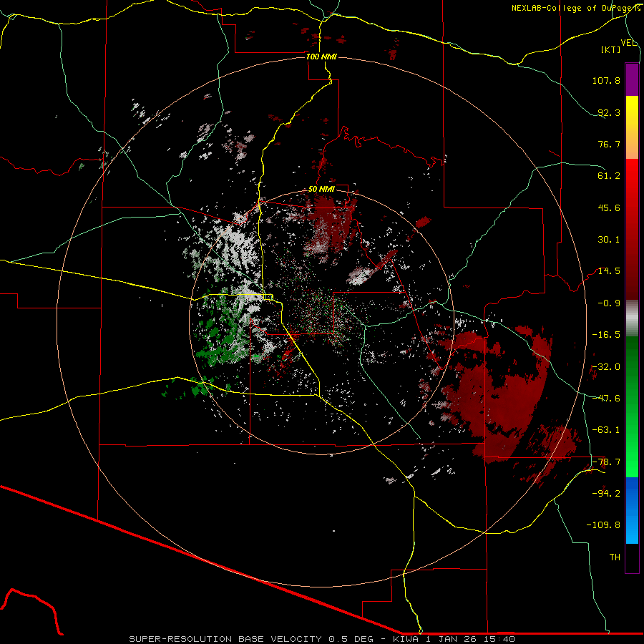Select the -0.9 scale label

(x=609, y=303)
